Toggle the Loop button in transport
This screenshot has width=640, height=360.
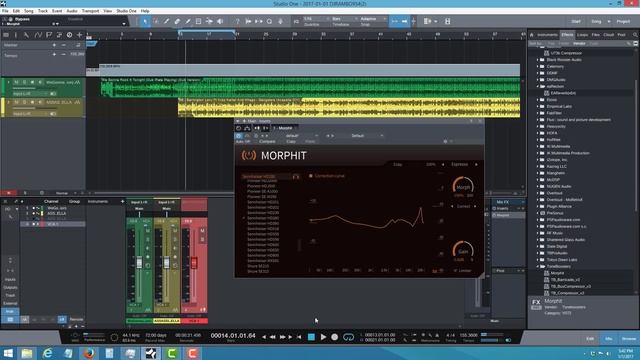tap(348, 337)
